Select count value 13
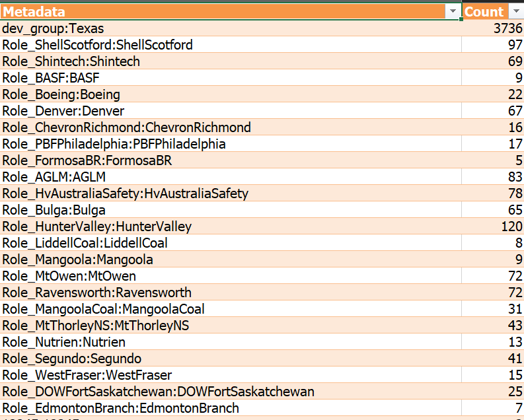The height and width of the screenshot is (420, 524). (x=493, y=342)
